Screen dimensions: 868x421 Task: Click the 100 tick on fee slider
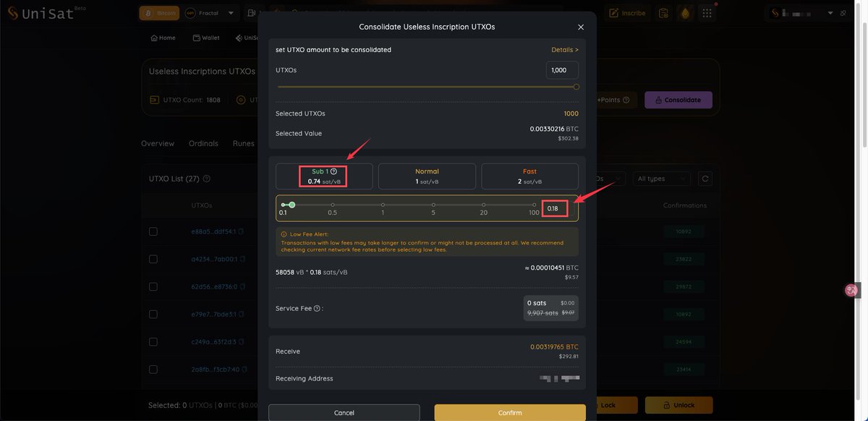click(x=534, y=205)
